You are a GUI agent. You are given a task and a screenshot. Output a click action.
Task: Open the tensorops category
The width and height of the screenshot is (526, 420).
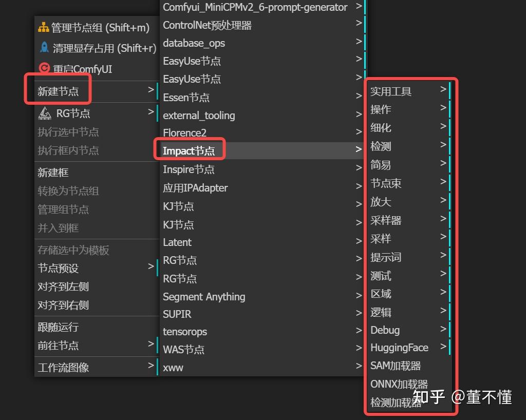point(262,332)
